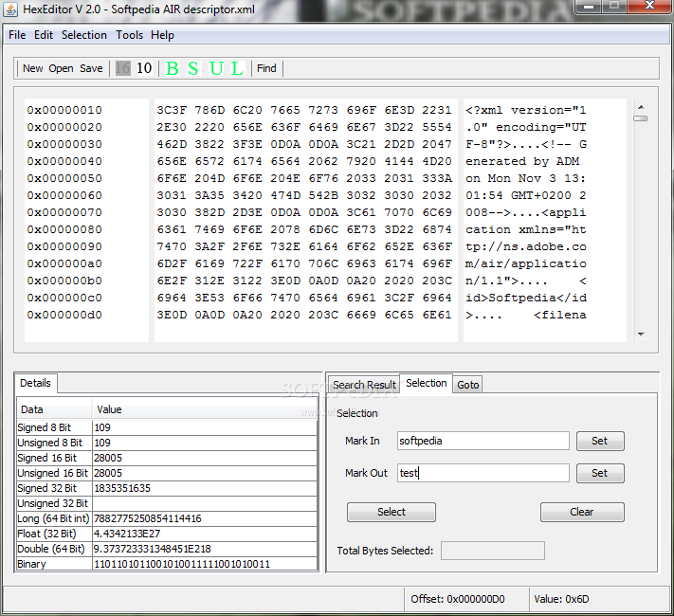Minimize the HexEditor window

(x=589, y=7)
